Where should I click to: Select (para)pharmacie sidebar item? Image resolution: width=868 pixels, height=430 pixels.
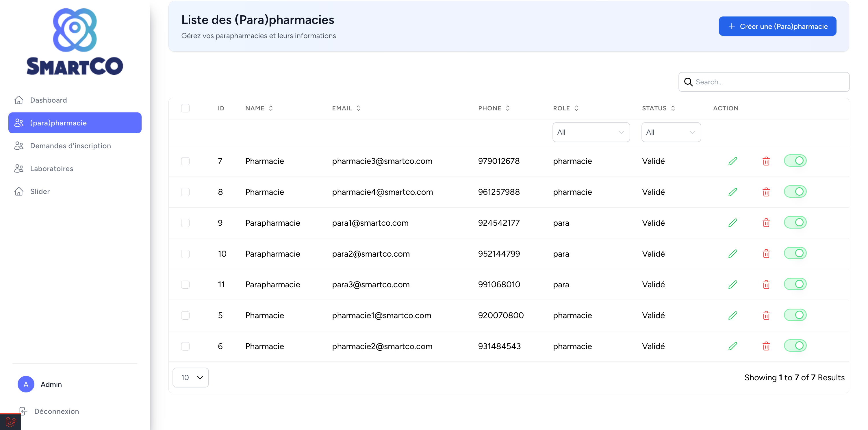75,123
